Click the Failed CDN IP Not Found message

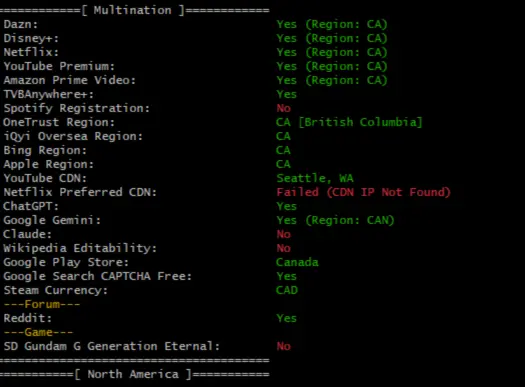[363, 192]
